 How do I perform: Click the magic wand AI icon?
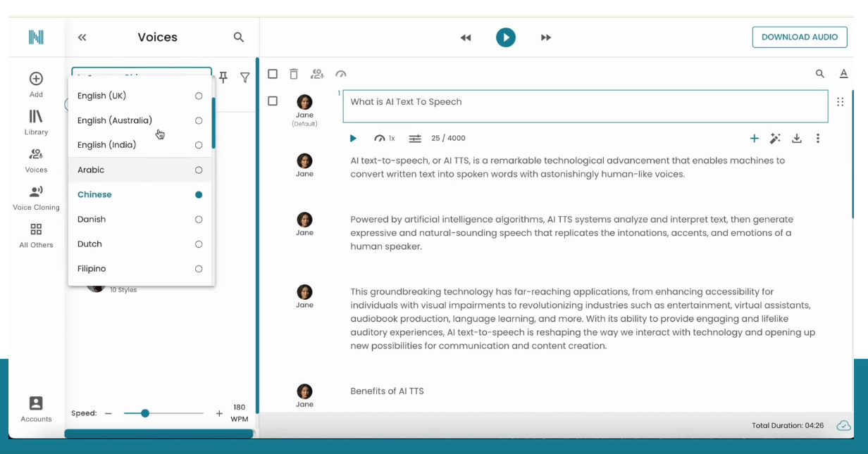pyautogui.click(x=775, y=139)
